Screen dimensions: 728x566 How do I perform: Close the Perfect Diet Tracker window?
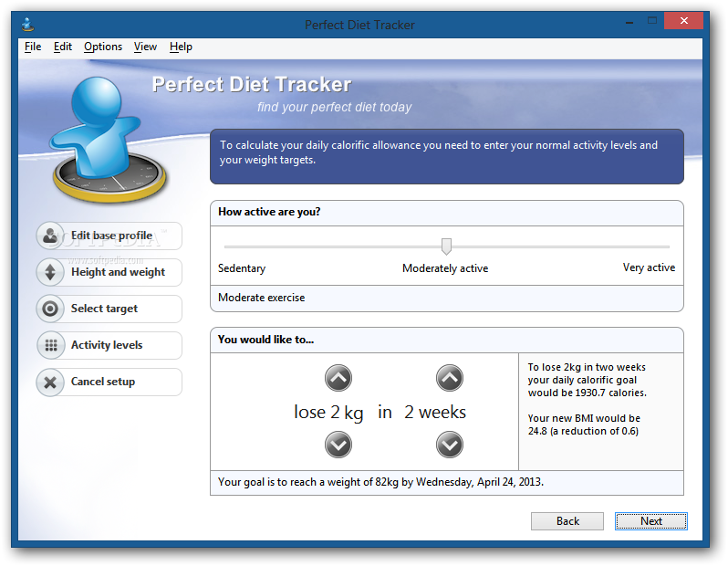[683, 21]
